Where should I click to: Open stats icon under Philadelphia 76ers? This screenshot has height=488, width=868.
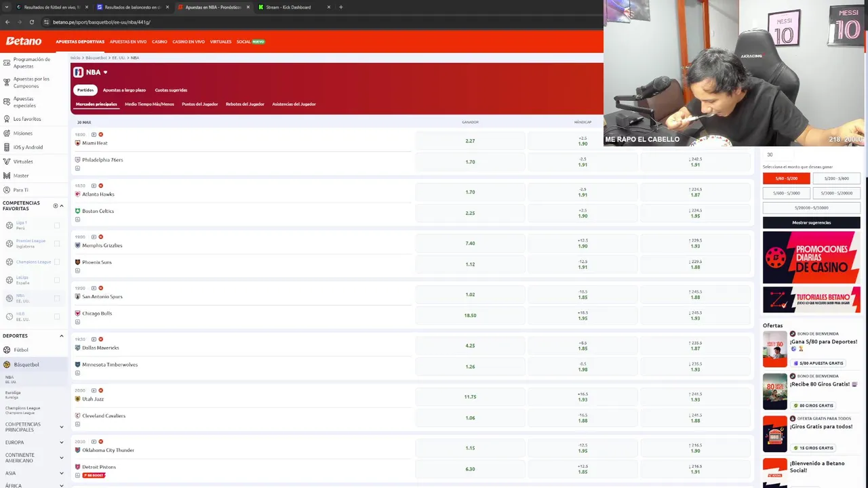pyautogui.click(x=77, y=168)
